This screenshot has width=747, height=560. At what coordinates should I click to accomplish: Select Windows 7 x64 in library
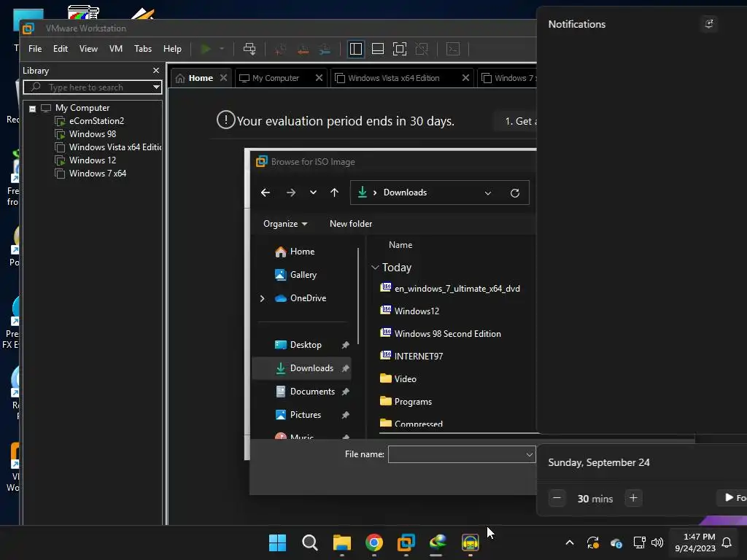[97, 174]
